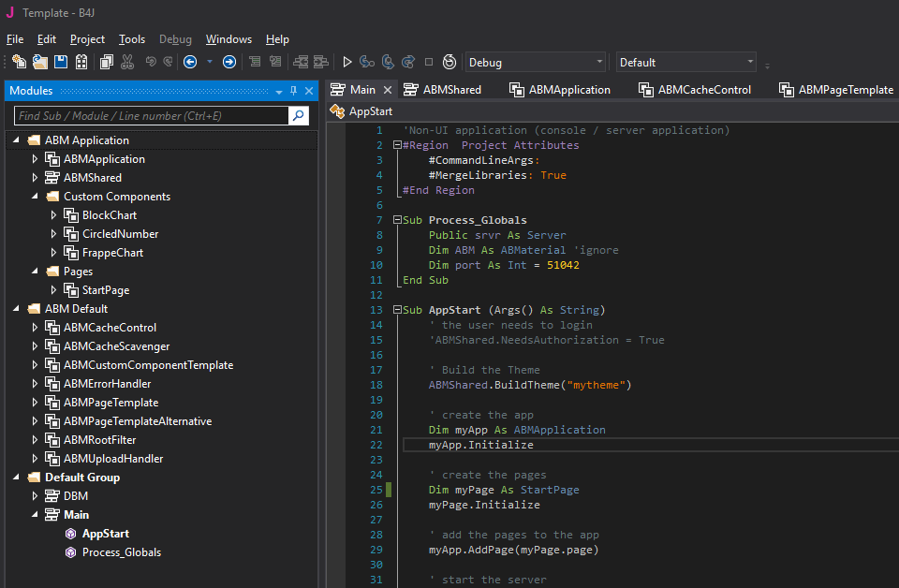Image resolution: width=899 pixels, height=588 pixels.
Task: Expand the ABMApplication module node
Action: pos(35,159)
